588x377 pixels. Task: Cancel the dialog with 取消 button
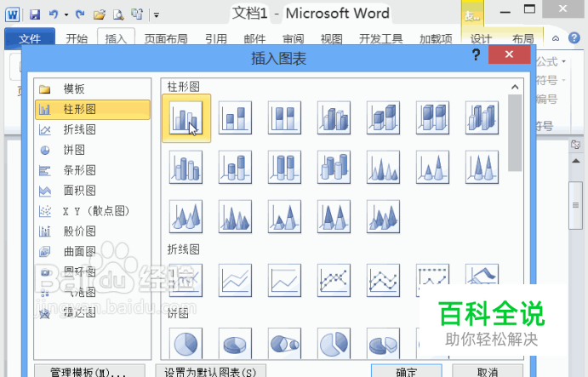pyautogui.click(x=488, y=371)
